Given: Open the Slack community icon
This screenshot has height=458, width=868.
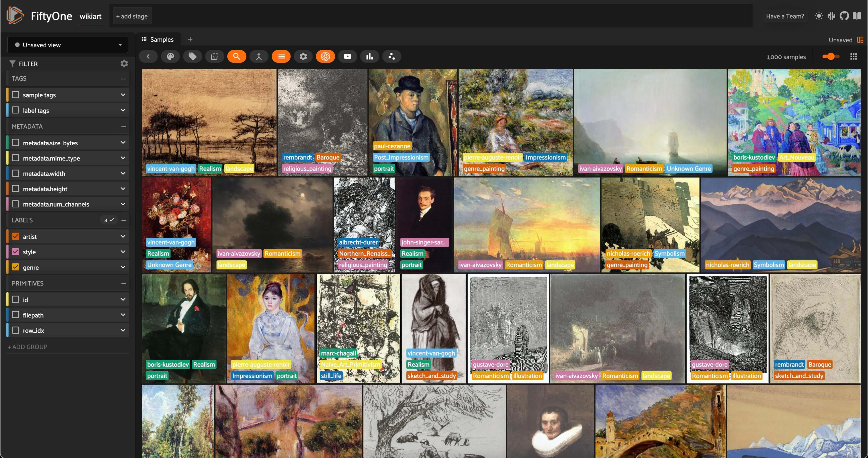Looking at the screenshot, I should click(831, 16).
